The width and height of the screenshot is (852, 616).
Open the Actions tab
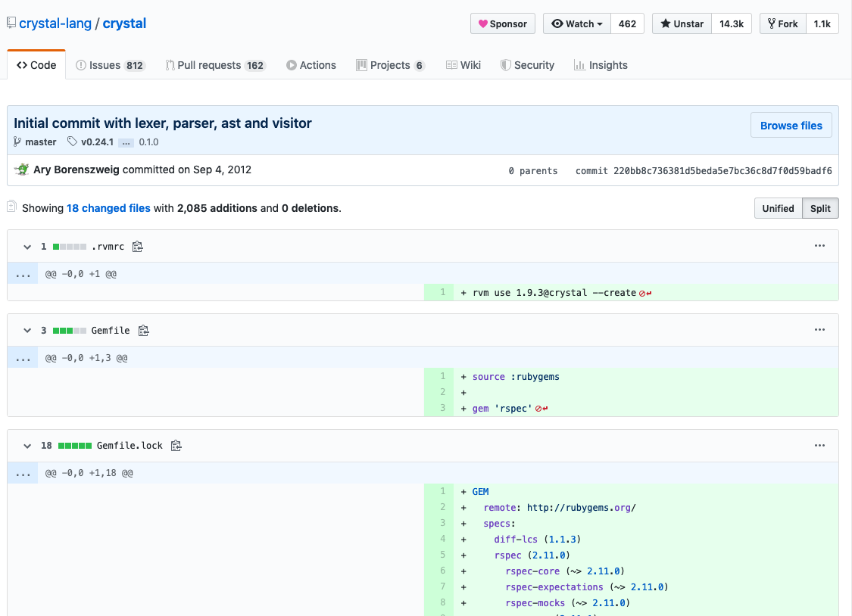[x=311, y=65]
